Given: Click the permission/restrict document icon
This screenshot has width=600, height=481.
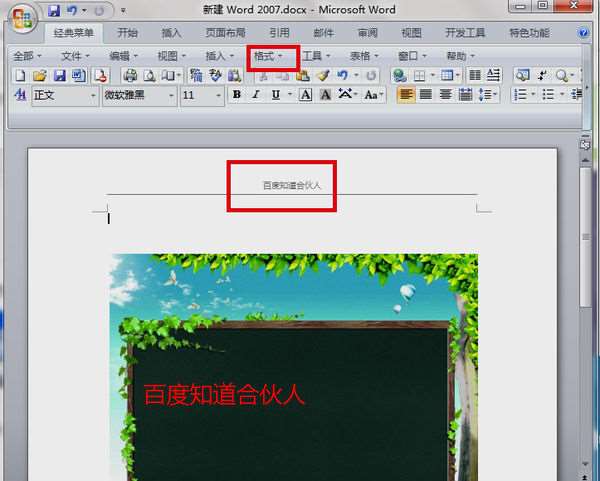Looking at the screenshot, I should tap(101, 75).
